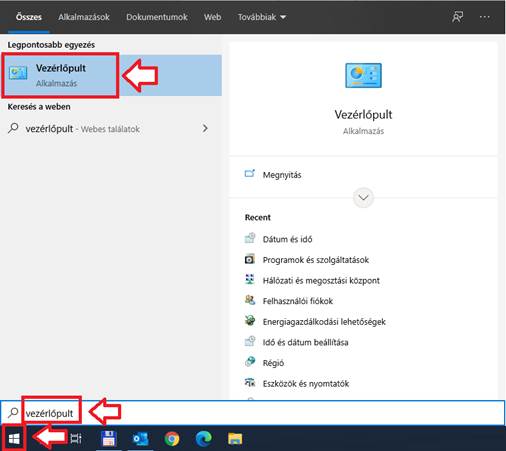Switch to the Dokumentumok tab

(157, 17)
